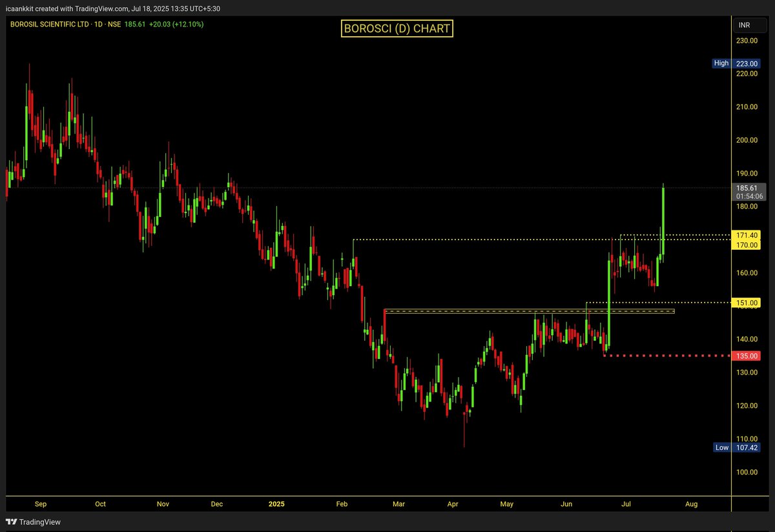Click the 151.00 resistance level label
775x532 pixels.
[746, 302]
